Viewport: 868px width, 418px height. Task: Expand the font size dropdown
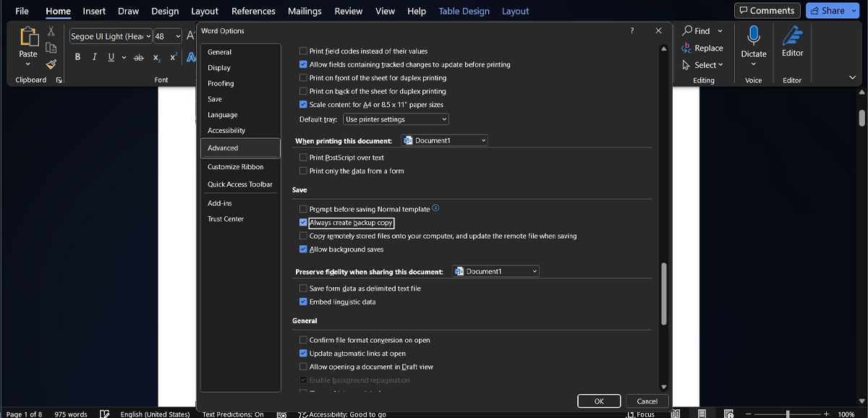pyautogui.click(x=178, y=36)
